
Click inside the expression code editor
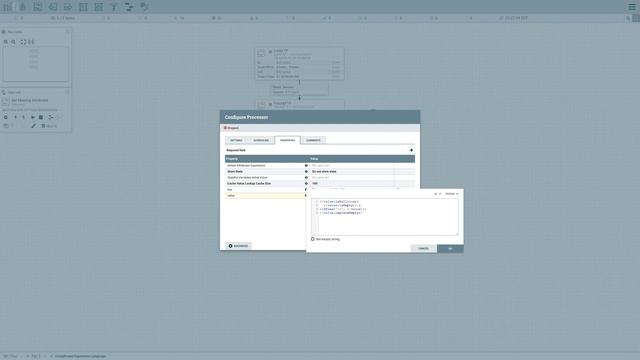pos(385,217)
